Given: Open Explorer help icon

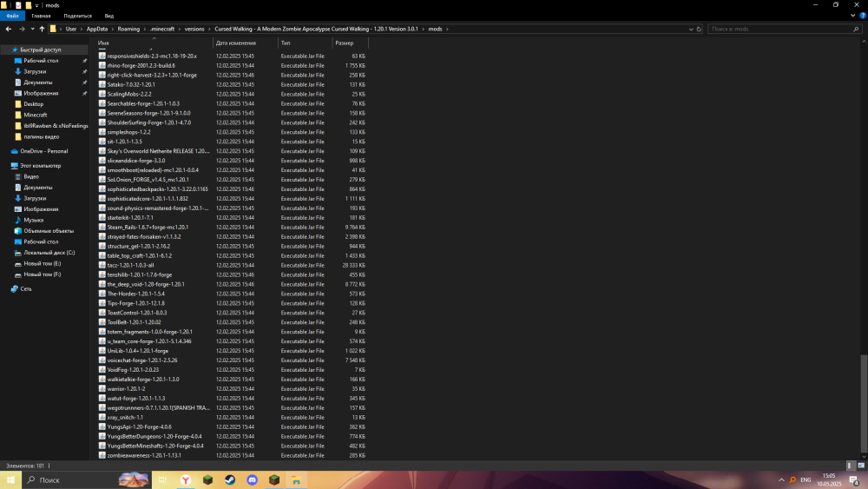Looking at the screenshot, I should (x=863, y=16).
